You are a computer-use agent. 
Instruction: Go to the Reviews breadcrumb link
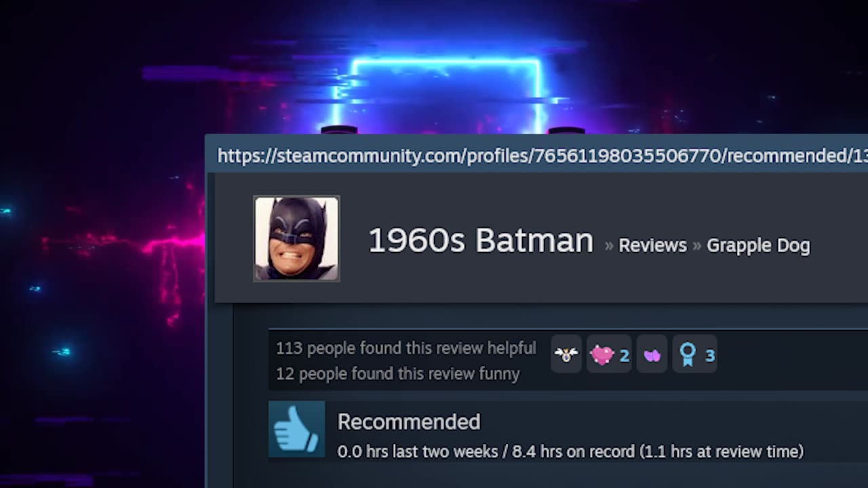pos(652,245)
